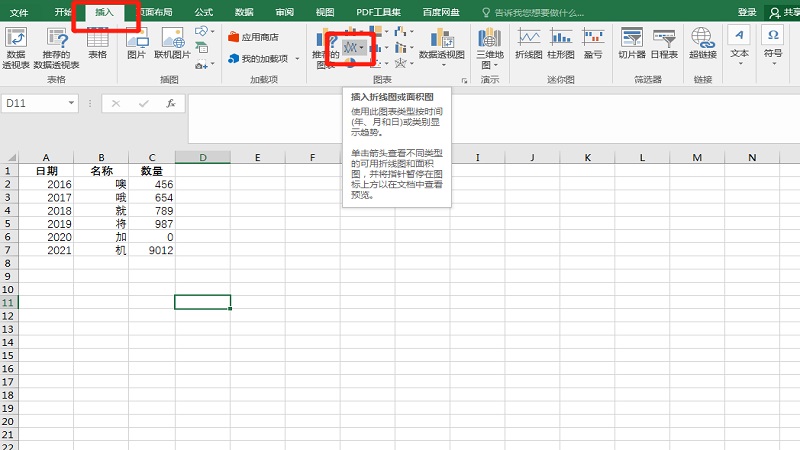Open the 应用商店 app store
The image size is (800, 450).
(x=253, y=37)
